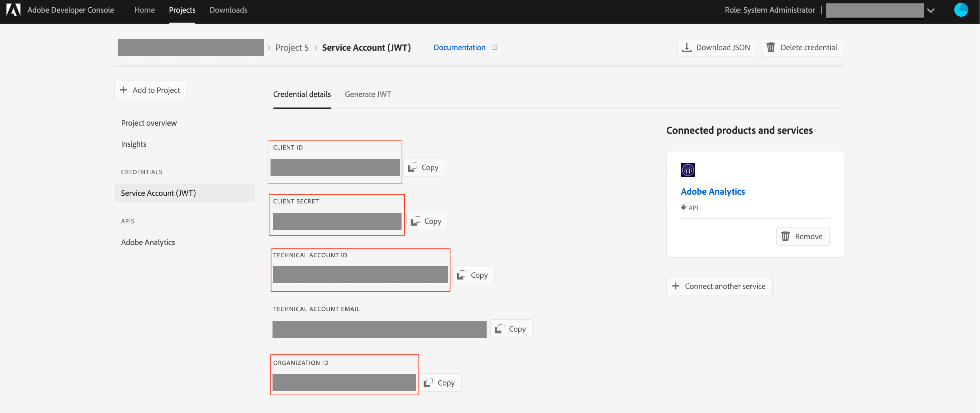This screenshot has height=413, width=980.
Task: Click the Add to Project button
Action: point(150,90)
